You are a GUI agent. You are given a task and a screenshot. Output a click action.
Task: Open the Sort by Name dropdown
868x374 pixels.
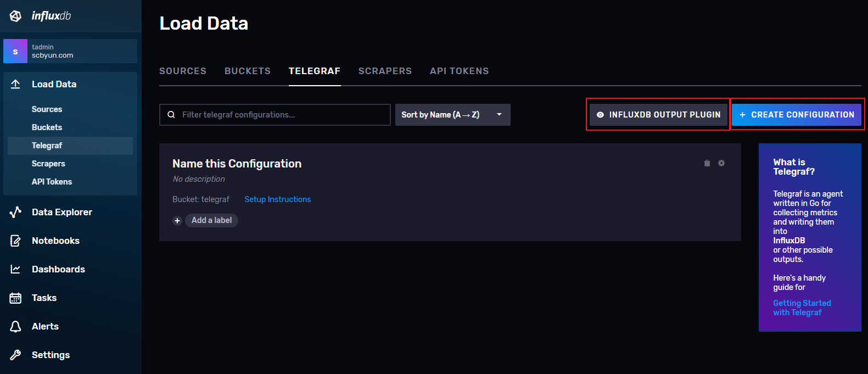453,115
